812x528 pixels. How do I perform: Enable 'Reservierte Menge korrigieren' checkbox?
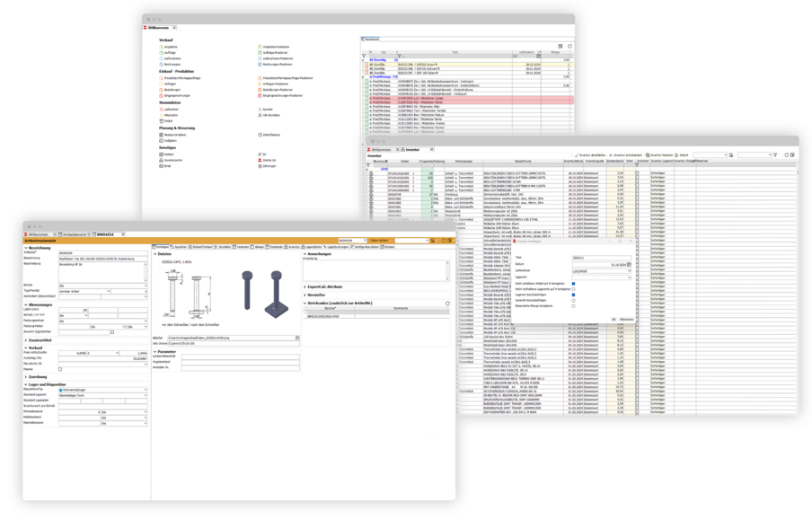pyautogui.click(x=574, y=306)
